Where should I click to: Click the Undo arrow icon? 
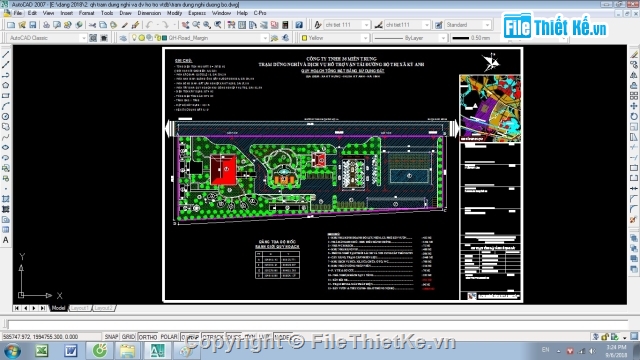(149, 25)
